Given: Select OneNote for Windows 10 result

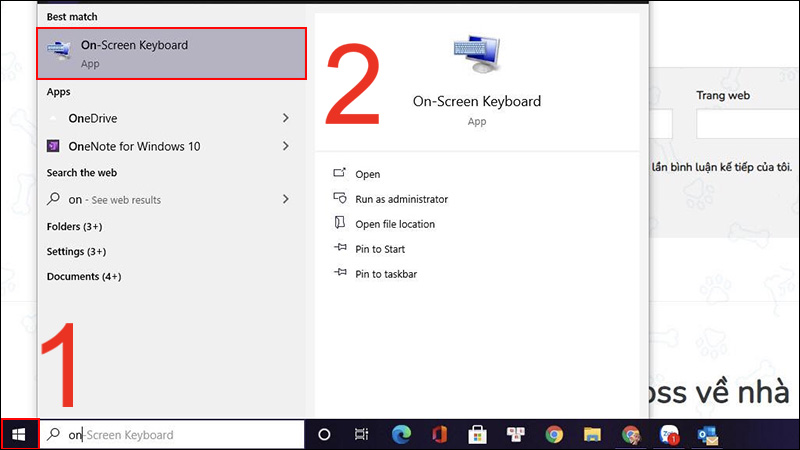Looking at the screenshot, I should point(171,146).
